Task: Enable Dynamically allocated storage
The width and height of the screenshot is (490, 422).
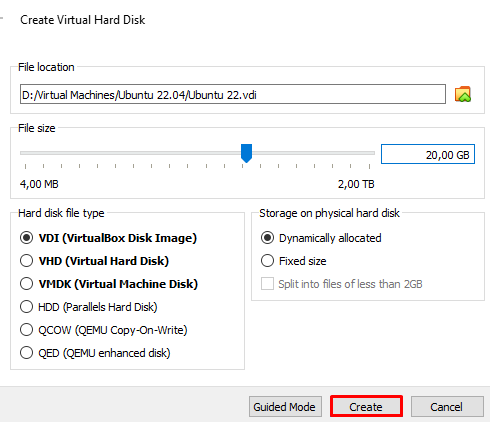Action: pos(267,238)
